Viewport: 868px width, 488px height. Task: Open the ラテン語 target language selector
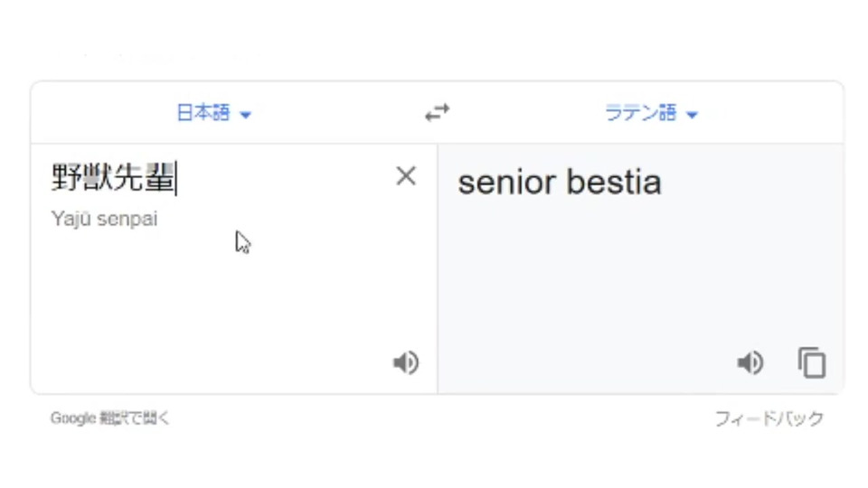point(640,114)
